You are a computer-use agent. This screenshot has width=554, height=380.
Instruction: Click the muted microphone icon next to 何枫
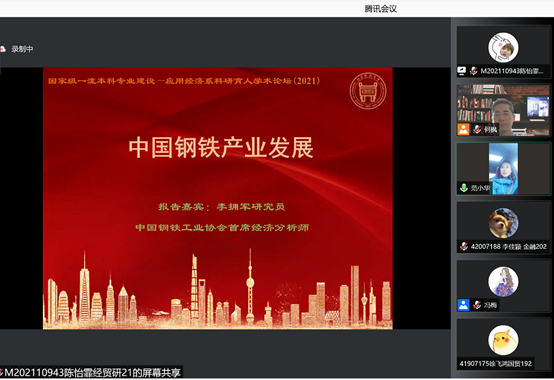click(x=477, y=129)
